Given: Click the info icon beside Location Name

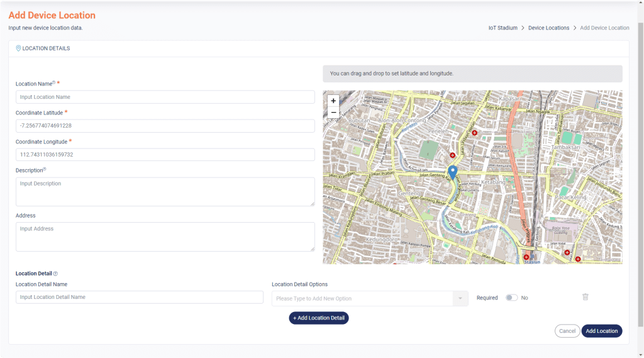Looking at the screenshot, I should tap(53, 82).
